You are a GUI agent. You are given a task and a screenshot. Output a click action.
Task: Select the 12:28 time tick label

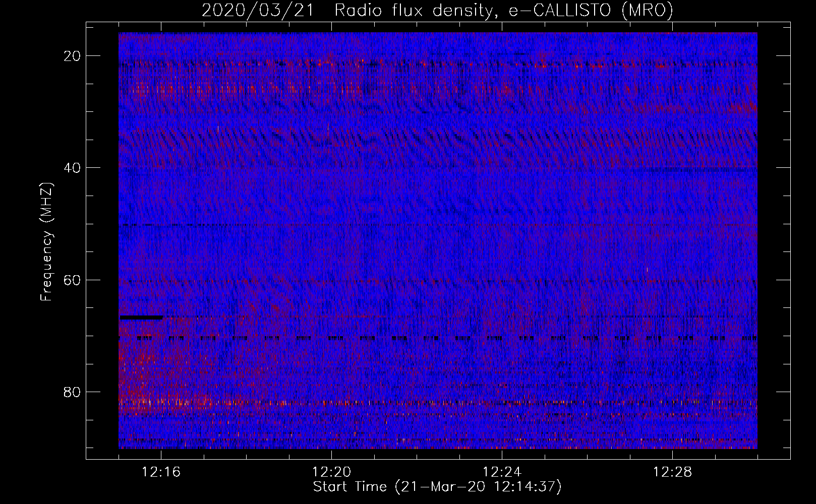672,472
